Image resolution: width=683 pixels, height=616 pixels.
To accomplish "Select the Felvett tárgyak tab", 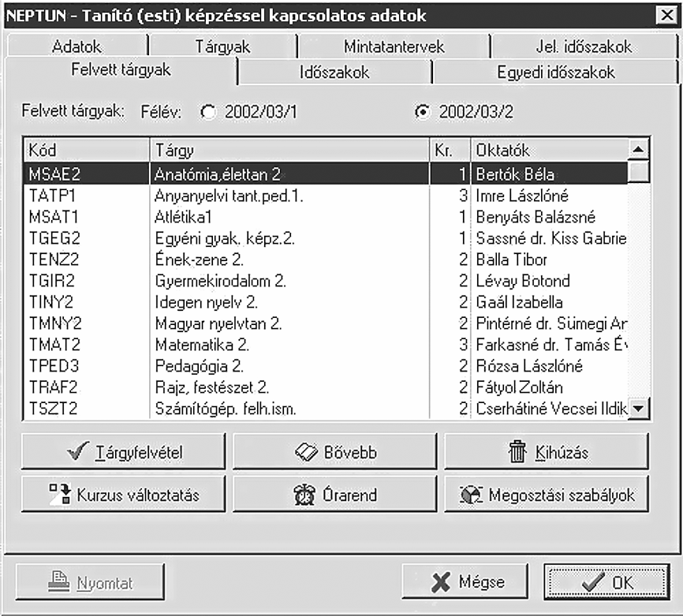I will tap(121, 70).
